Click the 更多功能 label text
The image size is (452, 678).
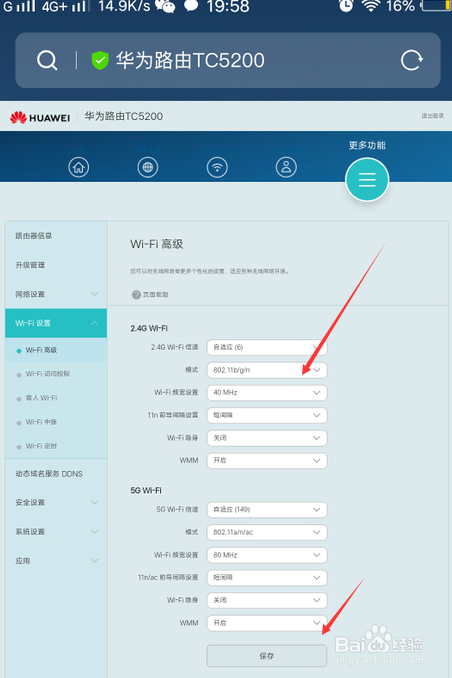click(367, 145)
